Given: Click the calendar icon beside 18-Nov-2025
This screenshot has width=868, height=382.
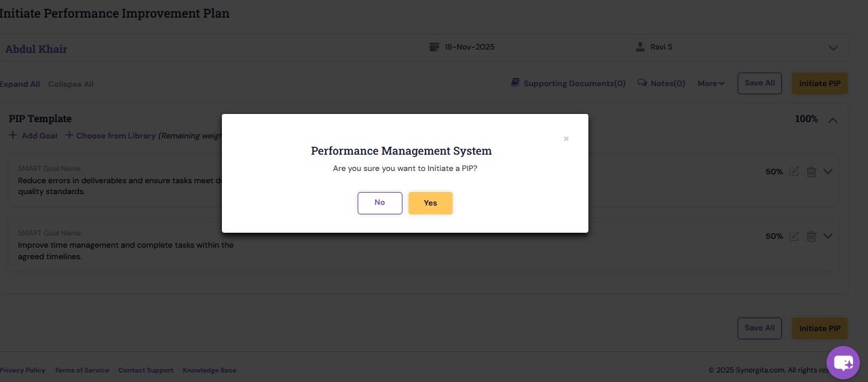Looking at the screenshot, I should click(x=434, y=47).
